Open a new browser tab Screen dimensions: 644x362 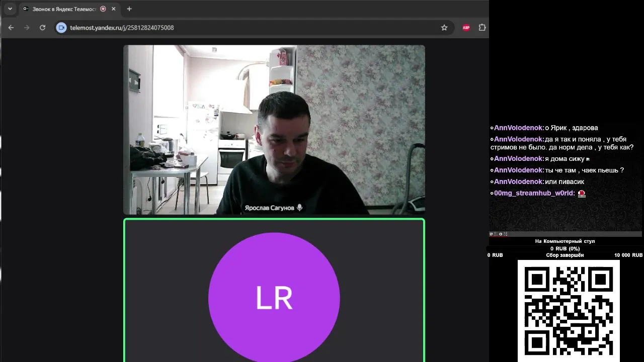pyautogui.click(x=129, y=9)
